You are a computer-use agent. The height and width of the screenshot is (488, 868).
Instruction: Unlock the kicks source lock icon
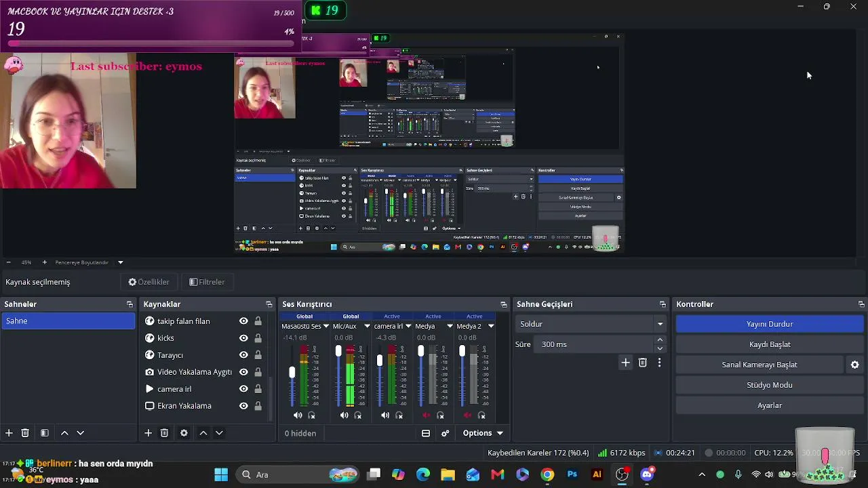tap(258, 338)
